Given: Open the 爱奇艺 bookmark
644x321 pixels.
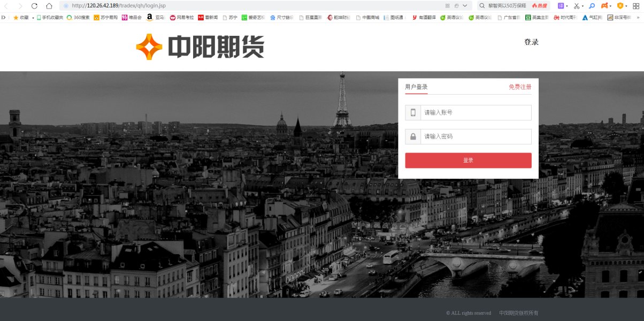Looking at the screenshot, I should click(x=254, y=17).
